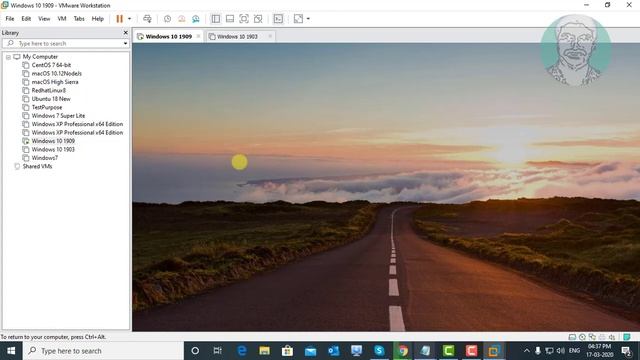Click the network adapter status icon

point(592,337)
